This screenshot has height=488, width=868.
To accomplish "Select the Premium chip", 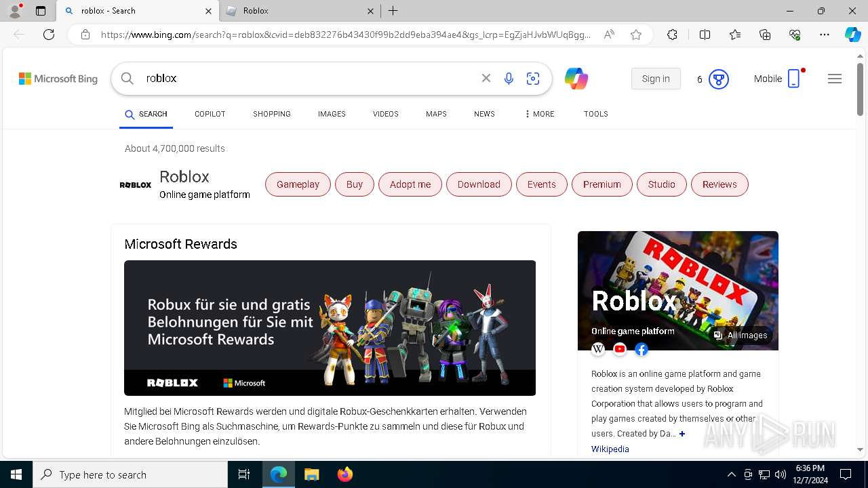I will click(x=602, y=184).
